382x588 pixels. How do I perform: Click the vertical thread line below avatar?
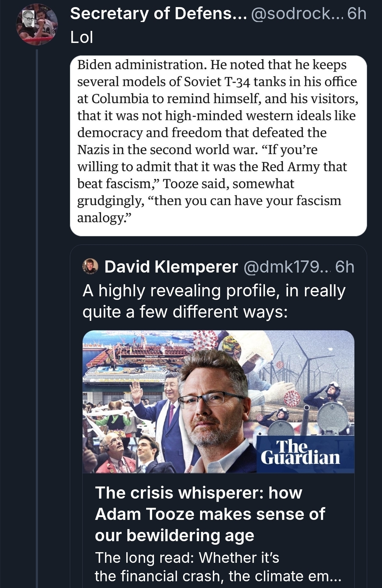[37, 319]
